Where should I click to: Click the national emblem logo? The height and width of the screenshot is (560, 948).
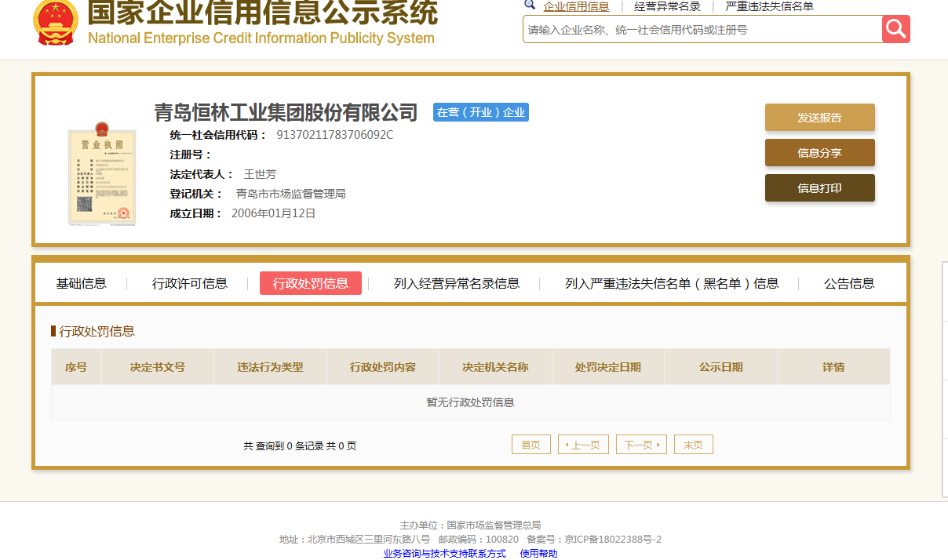(56, 22)
